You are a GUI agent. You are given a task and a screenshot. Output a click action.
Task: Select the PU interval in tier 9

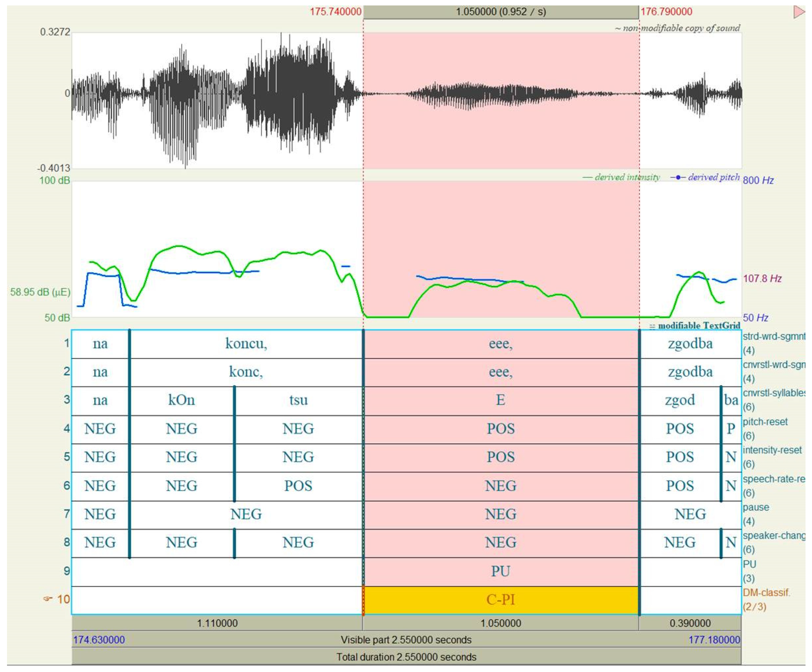[500, 571]
